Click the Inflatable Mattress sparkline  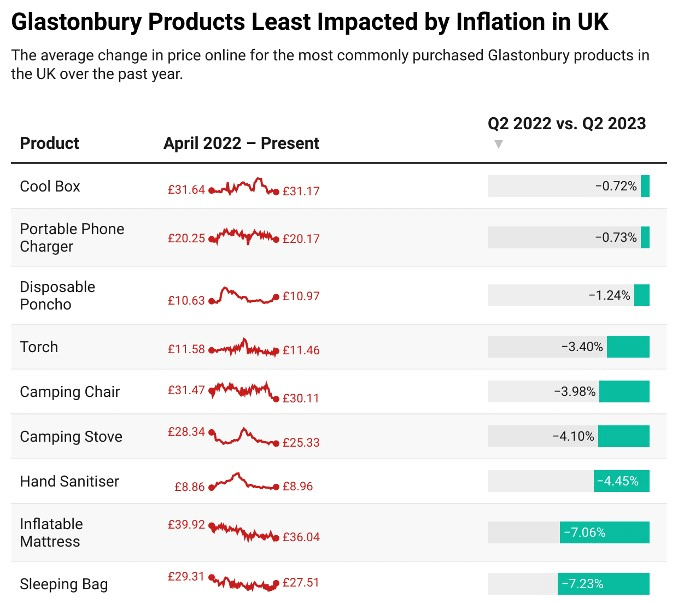(x=244, y=532)
